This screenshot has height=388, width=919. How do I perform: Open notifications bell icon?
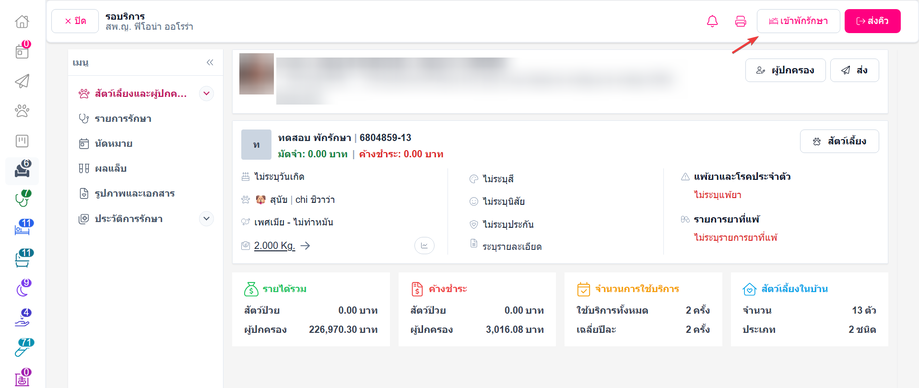(x=713, y=22)
